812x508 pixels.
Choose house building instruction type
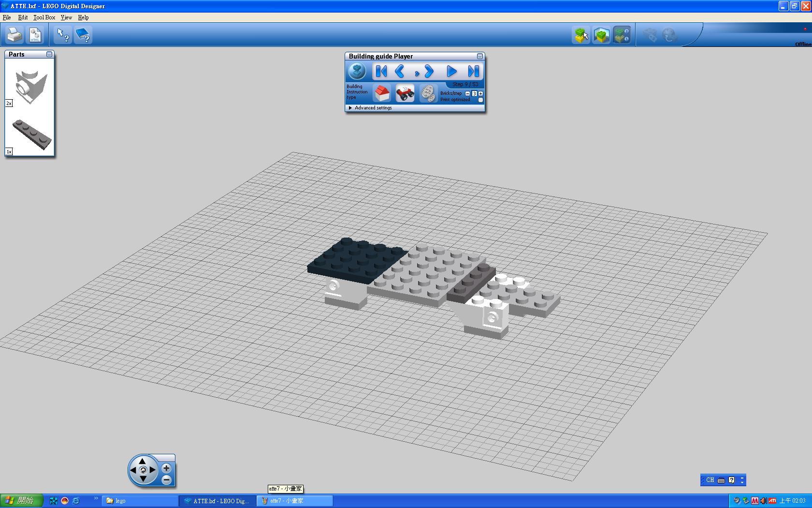coord(382,93)
